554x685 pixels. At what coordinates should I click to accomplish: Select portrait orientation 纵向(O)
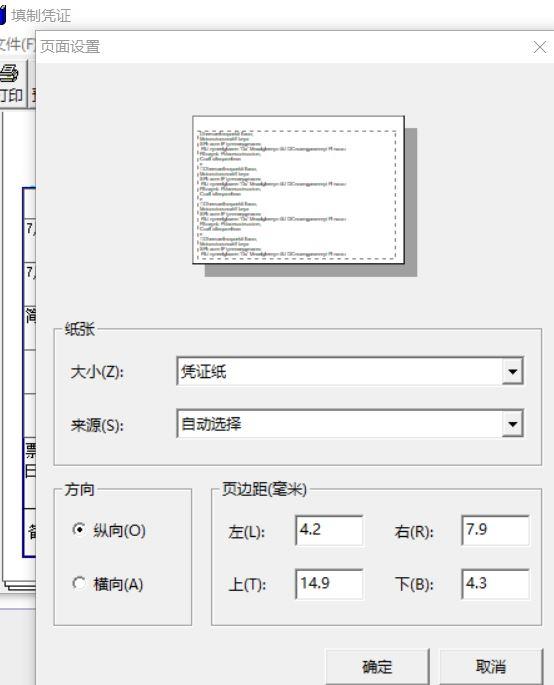click(109, 530)
